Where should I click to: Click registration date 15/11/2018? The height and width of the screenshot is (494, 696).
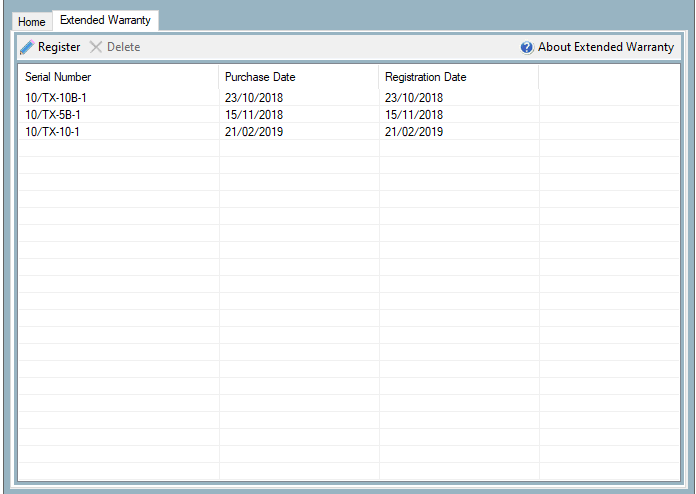414,115
